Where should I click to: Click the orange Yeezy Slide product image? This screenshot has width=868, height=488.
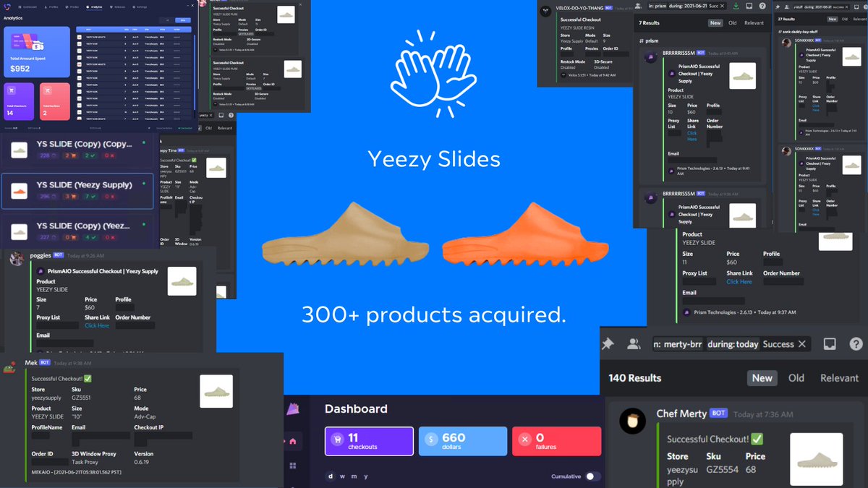pos(525,233)
